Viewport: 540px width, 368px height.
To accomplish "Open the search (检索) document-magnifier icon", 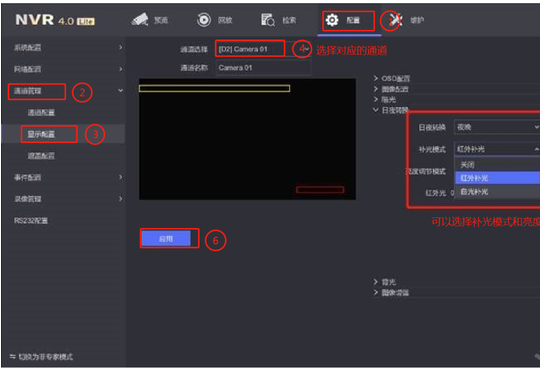I will coord(268,20).
